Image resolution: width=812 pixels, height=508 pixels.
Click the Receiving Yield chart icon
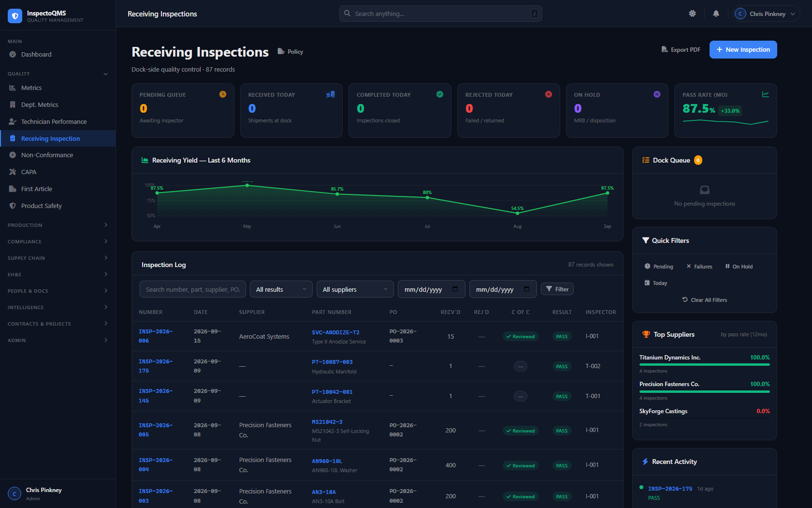(145, 160)
